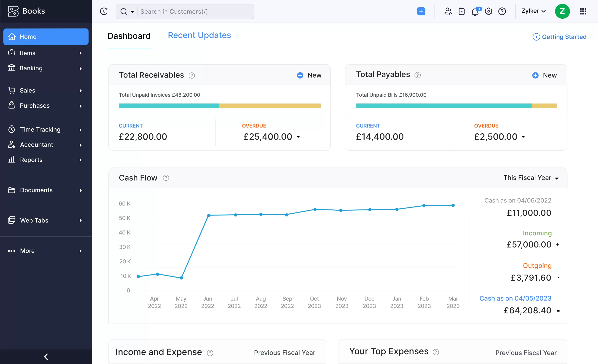Screen dimensions: 598x364
Task: Open the Total Receivables help tooltip
Action: pyautogui.click(x=192, y=75)
